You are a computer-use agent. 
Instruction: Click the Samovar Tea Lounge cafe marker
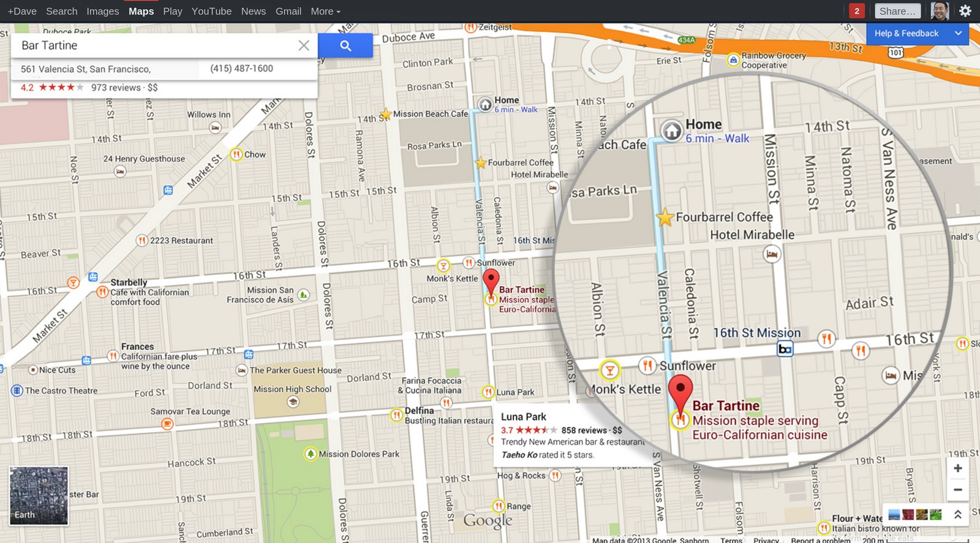point(167,423)
